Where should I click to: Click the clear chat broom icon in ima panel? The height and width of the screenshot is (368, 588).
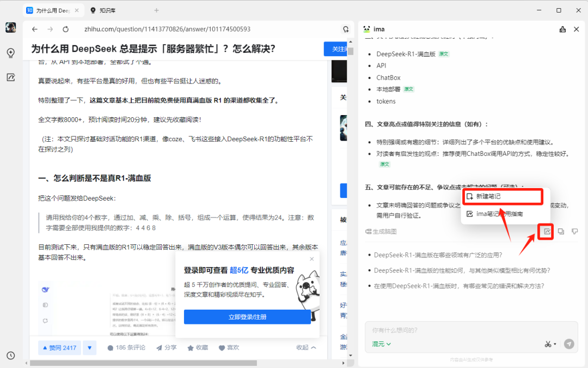pyautogui.click(x=562, y=29)
